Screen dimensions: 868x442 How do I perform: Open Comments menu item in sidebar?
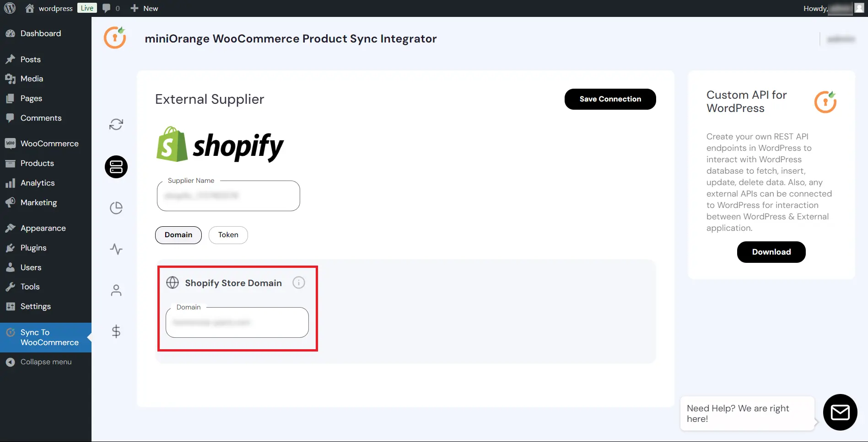[46, 118]
